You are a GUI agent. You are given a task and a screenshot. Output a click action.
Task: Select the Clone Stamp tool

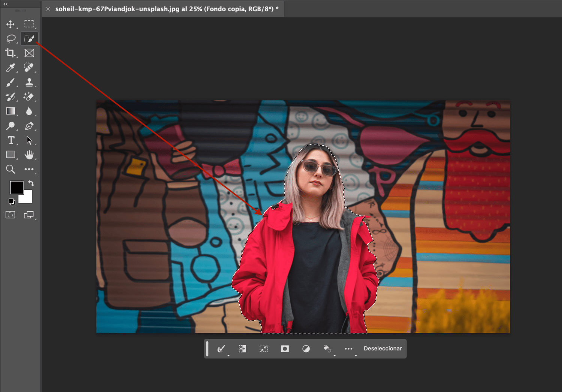[x=29, y=82]
